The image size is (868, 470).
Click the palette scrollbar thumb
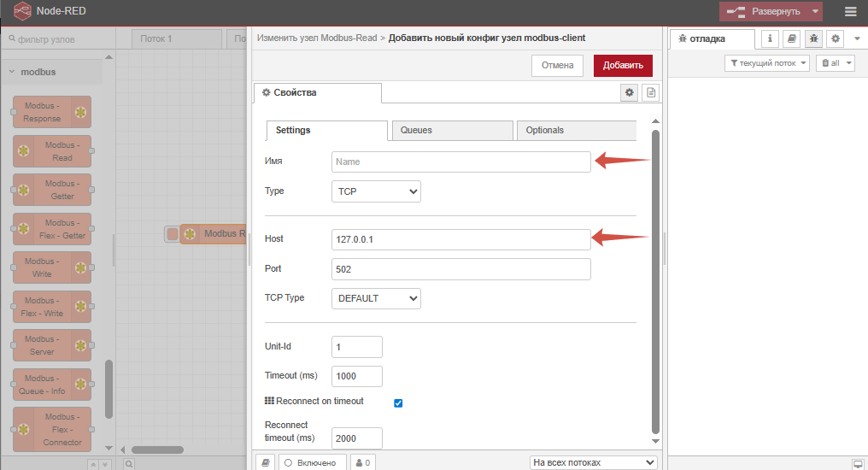click(109, 389)
